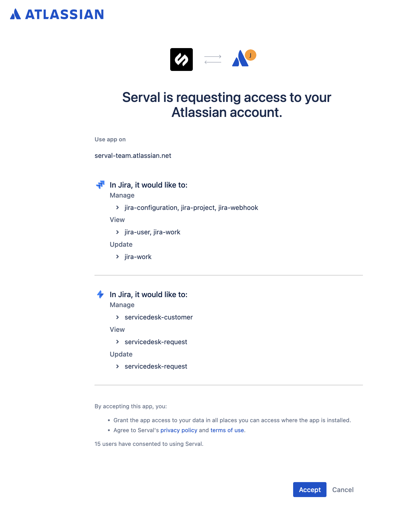Cancel the authorization request
Viewport: 420px width, 506px height.
343,490
